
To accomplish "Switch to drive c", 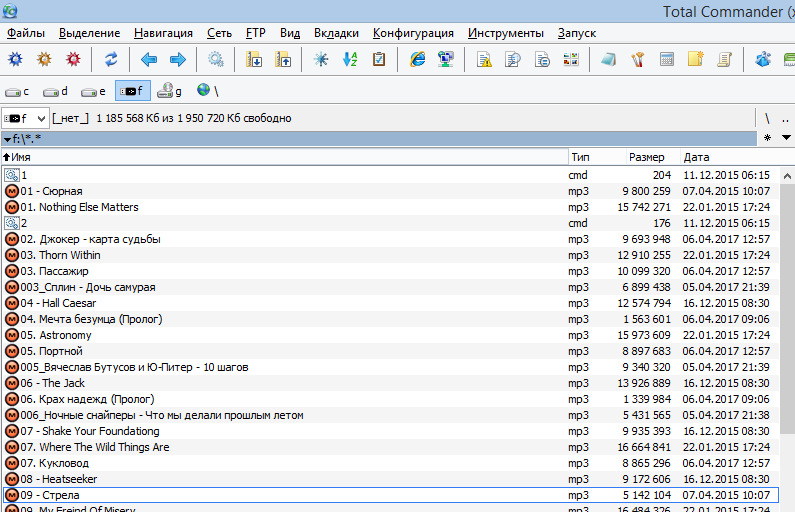I will point(17,91).
